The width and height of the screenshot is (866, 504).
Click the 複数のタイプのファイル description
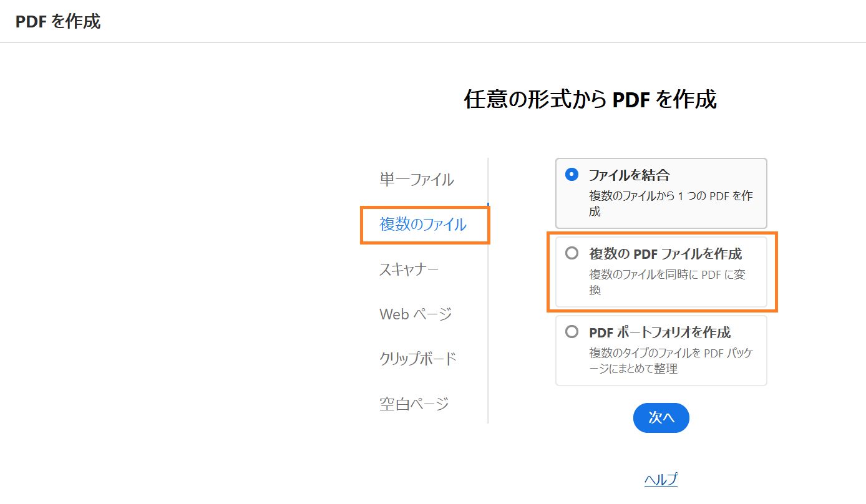click(x=671, y=360)
